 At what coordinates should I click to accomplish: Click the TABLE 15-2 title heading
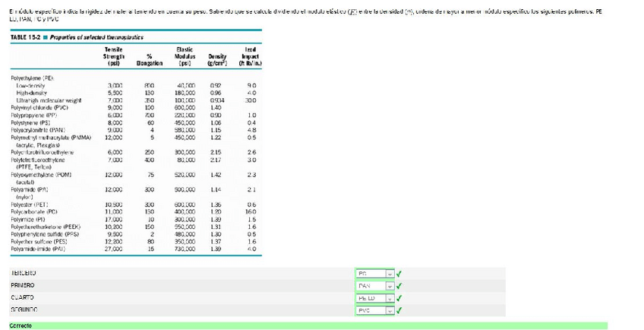(x=77, y=37)
